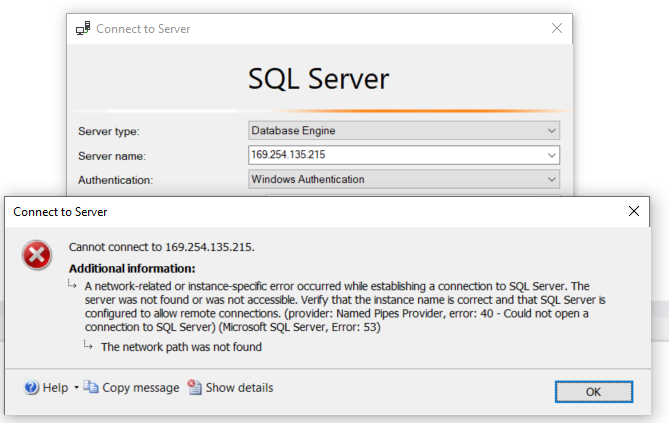The image size is (669, 423).
Task: Select the Windows Authentication combo box
Action: click(404, 179)
